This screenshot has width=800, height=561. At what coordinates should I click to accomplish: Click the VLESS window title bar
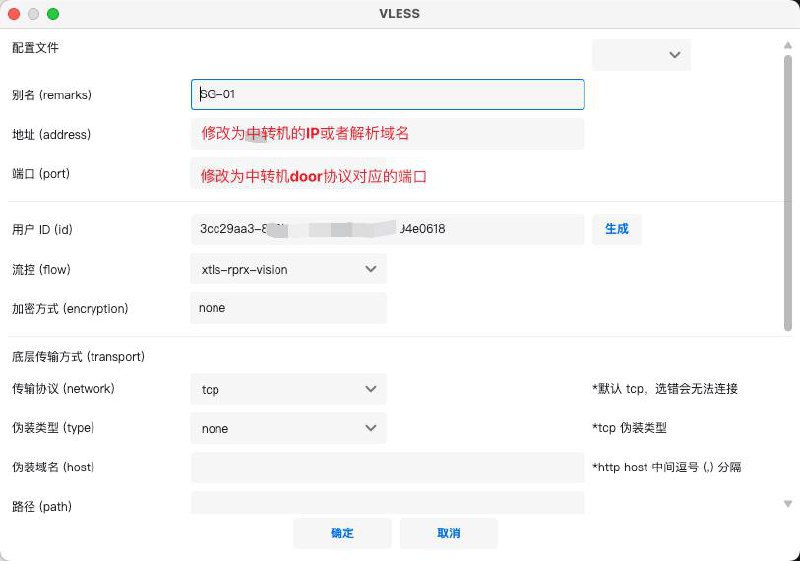click(x=400, y=14)
